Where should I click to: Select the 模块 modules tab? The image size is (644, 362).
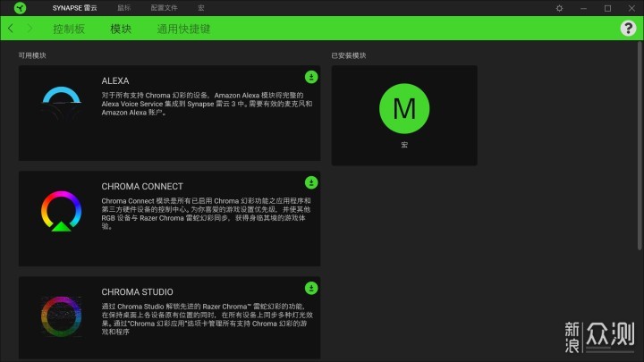[x=121, y=29]
